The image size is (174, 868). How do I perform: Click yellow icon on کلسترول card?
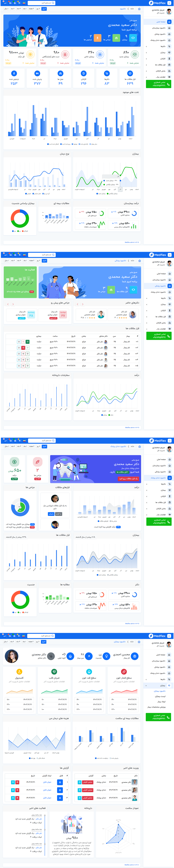click(19, 672)
